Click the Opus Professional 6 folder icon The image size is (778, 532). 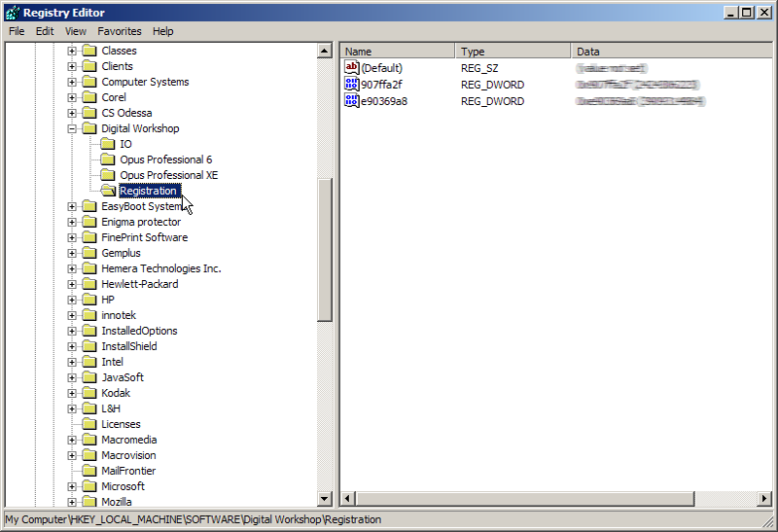tap(108, 160)
